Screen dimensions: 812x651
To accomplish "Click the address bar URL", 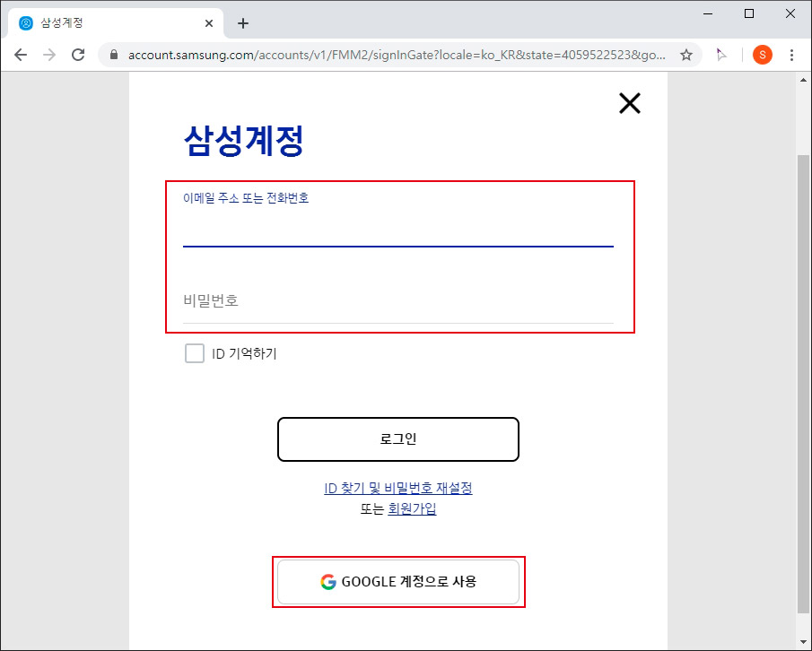I will tap(397, 55).
